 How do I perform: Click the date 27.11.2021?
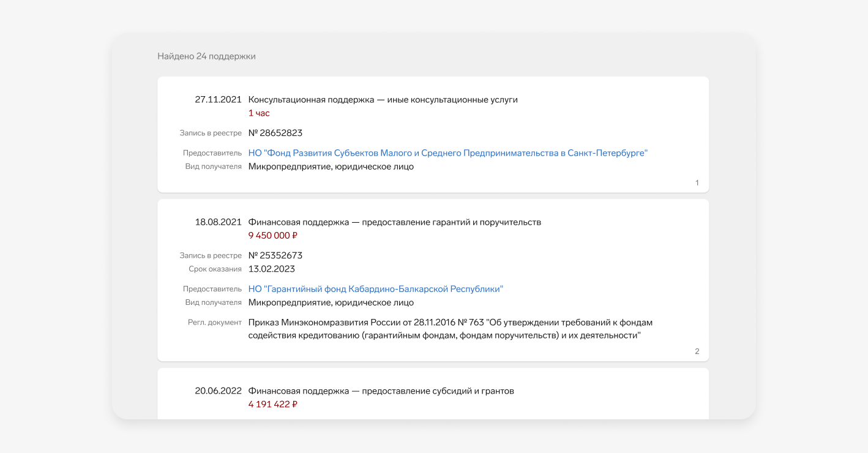coord(218,100)
